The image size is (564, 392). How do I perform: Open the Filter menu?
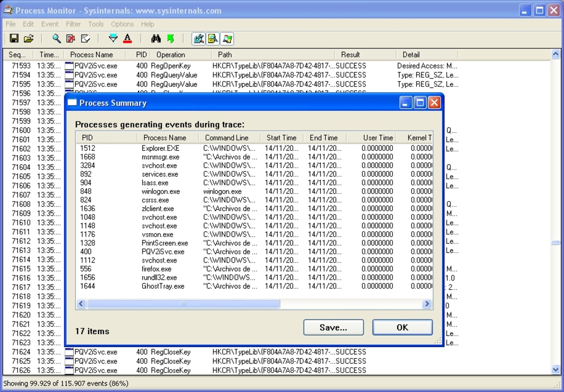pos(73,24)
